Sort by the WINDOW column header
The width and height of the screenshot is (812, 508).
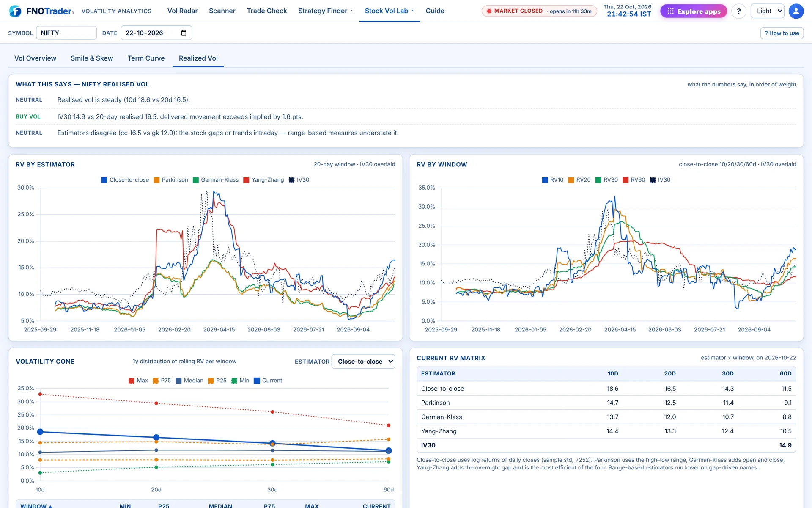36,505
